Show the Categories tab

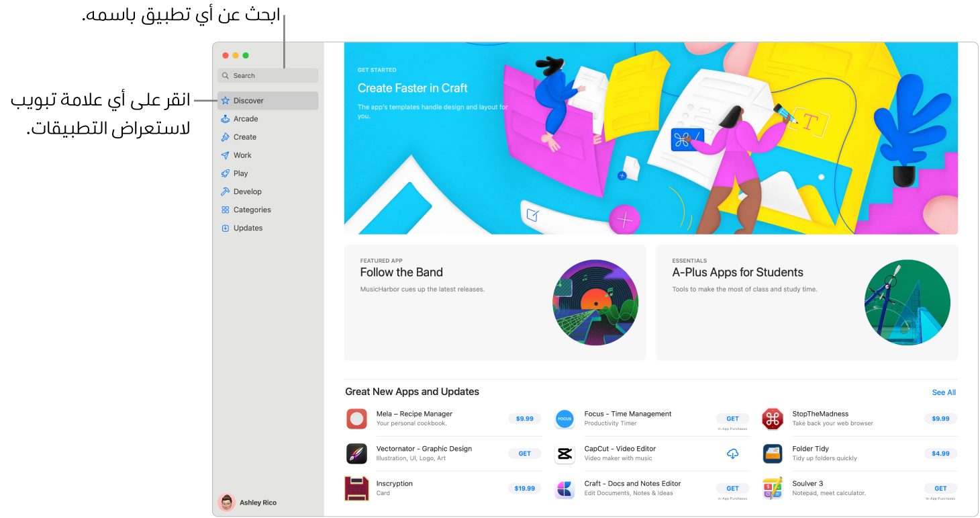click(268, 210)
